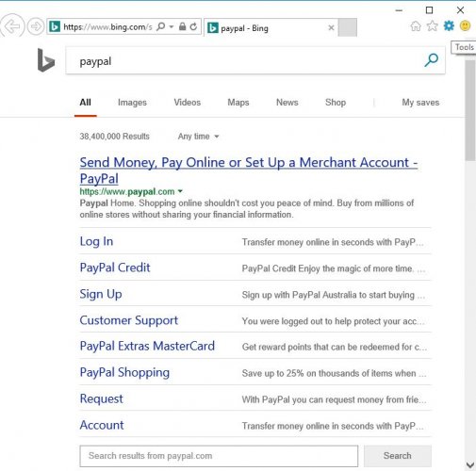Go to the Home page icon
The image size is (476, 471).
(x=416, y=25)
